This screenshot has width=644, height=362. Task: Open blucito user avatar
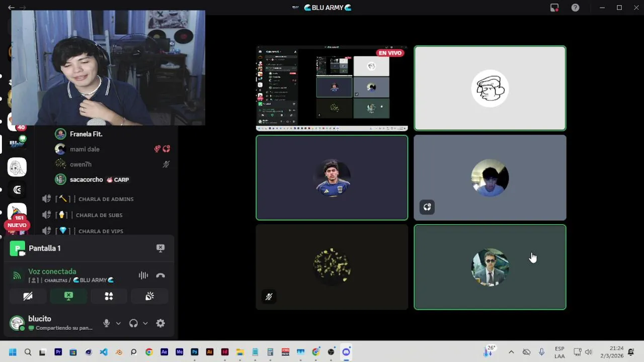17,323
